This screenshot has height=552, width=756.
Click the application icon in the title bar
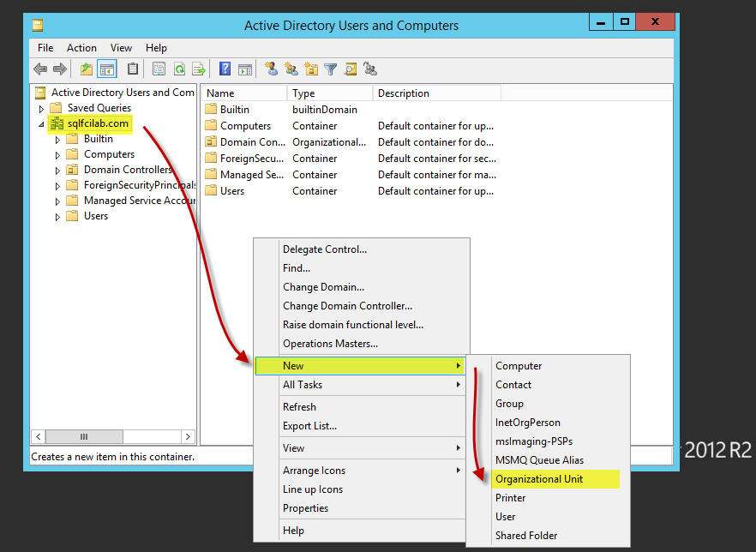38,25
